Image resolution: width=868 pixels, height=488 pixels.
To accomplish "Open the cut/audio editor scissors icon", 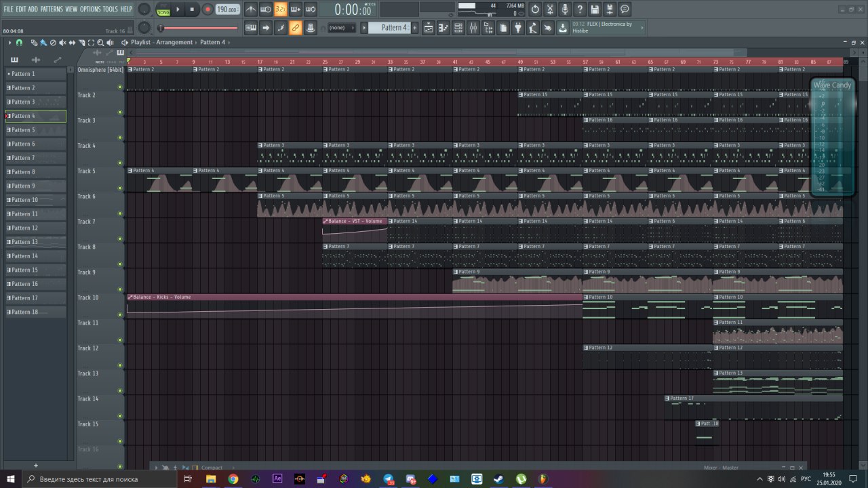I will click(550, 9).
